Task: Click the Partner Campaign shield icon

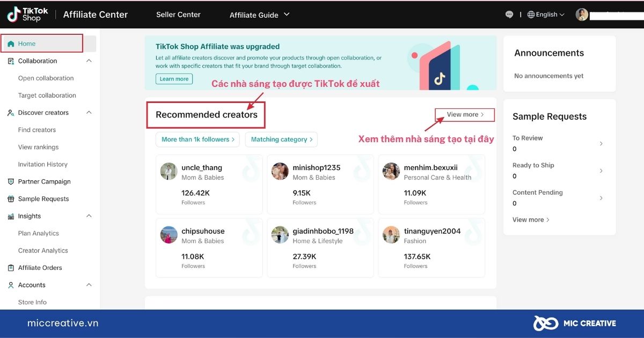Action: tap(11, 182)
